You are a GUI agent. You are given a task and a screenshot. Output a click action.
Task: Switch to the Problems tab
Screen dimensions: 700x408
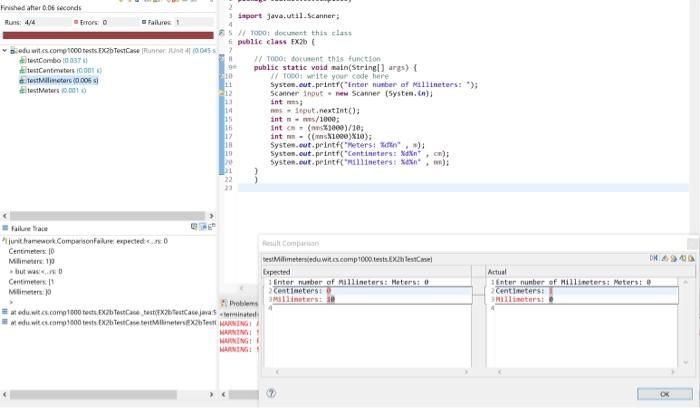[240, 303]
